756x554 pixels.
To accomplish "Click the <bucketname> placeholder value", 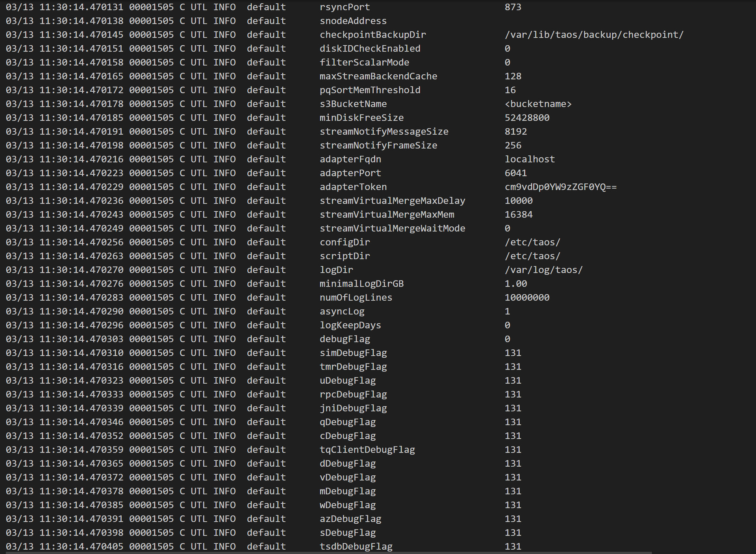I will (538, 104).
